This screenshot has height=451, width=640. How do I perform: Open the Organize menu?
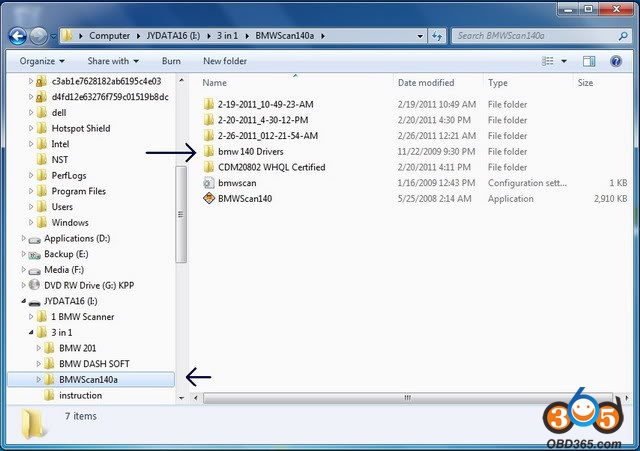pyautogui.click(x=42, y=61)
